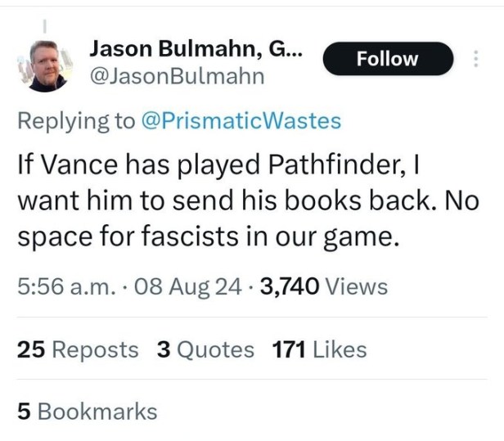Open the three-dot more options menu
Screen dimensions: 504x441
click(475, 59)
